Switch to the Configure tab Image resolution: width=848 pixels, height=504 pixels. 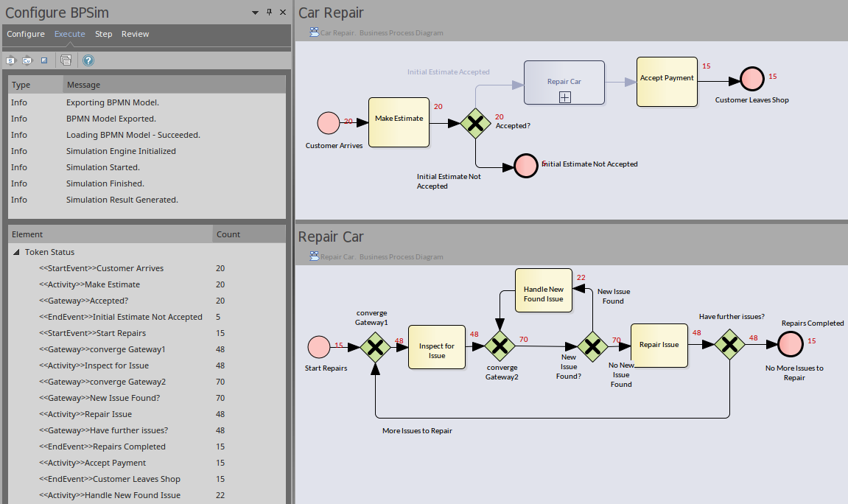[26, 34]
